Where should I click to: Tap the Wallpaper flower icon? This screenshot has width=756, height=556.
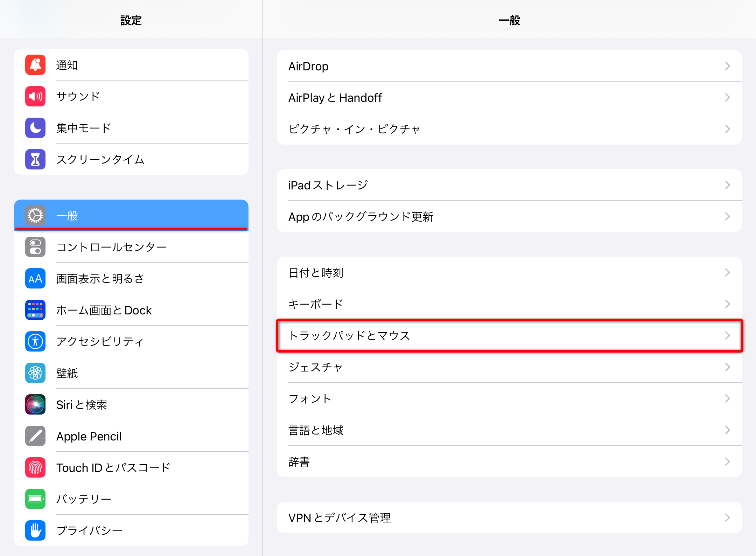[35, 373]
